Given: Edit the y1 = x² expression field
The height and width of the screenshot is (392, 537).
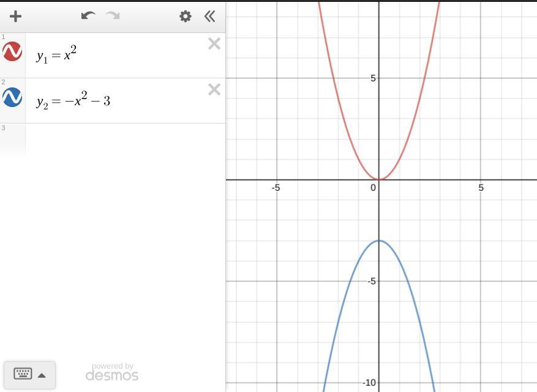Looking at the screenshot, I should (126, 56).
